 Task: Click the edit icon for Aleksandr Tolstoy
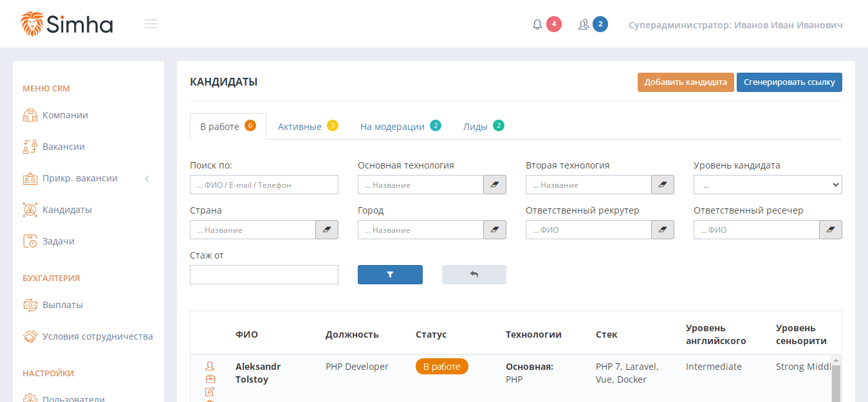pyautogui.click(x=210, y=392)
